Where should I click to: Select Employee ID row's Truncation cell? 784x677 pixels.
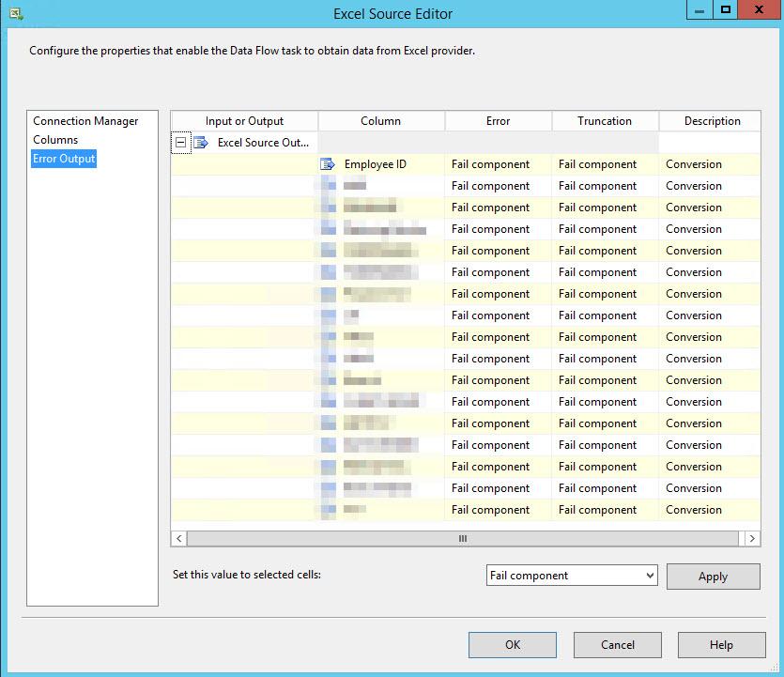[x=605, y=164]
